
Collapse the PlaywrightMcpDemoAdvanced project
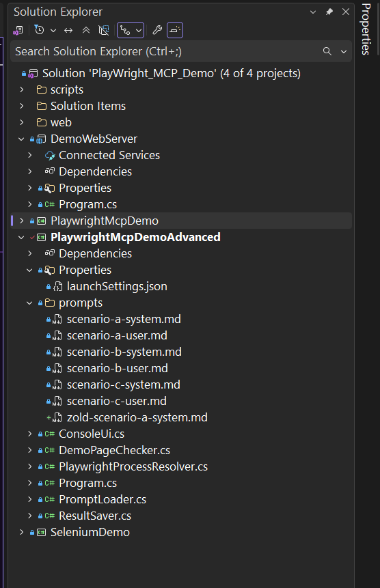point(21,237)
